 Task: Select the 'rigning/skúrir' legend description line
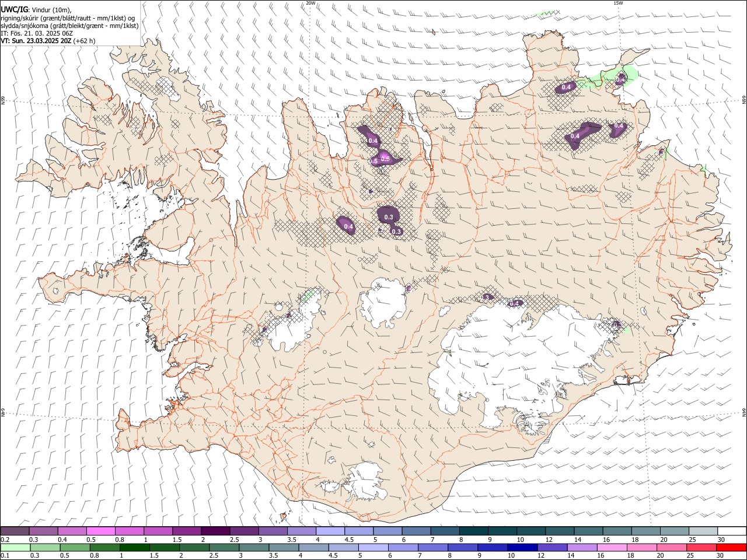(68, 18)
